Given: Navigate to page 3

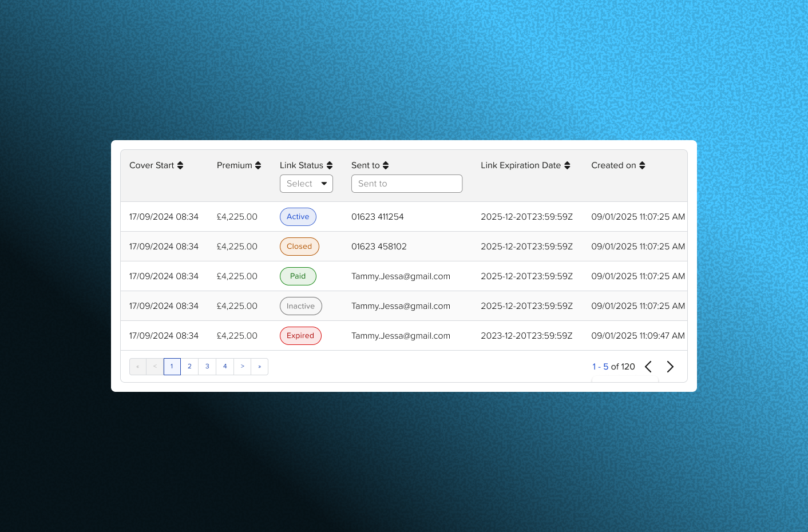Looking at the screenshot, I should coord(207,366).
